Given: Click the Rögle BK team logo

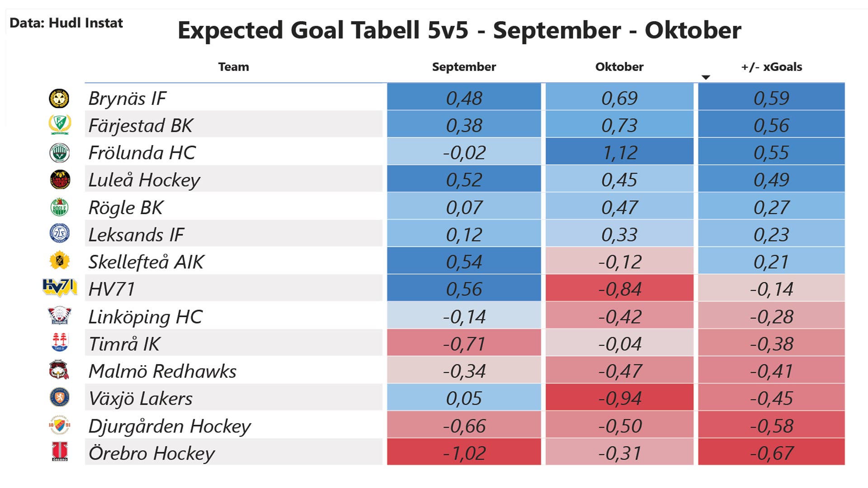Looking at the screenshot, I should point(59,207).
